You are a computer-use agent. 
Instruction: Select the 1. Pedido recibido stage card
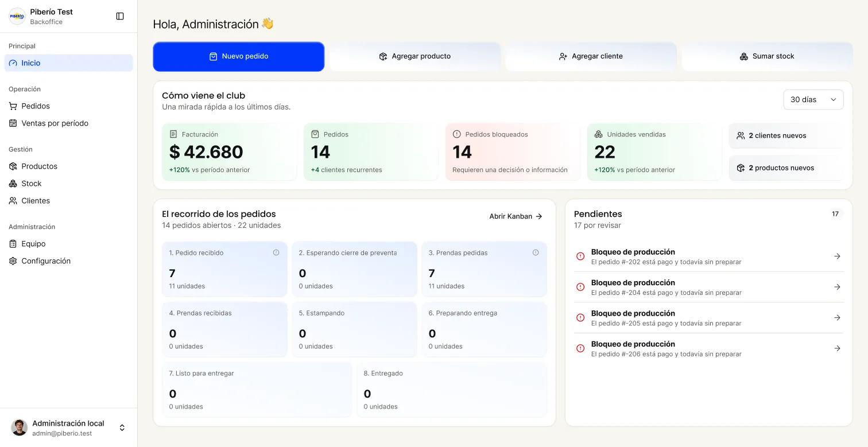(x=224, y=269)
